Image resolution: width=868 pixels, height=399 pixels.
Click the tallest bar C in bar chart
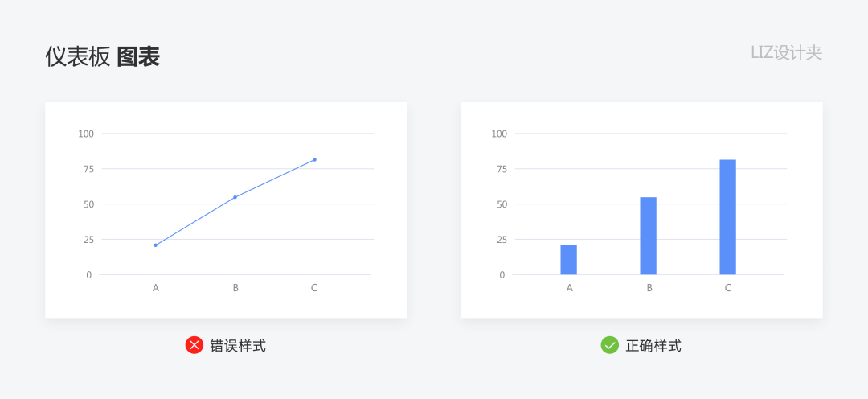[x=727, y=217]
